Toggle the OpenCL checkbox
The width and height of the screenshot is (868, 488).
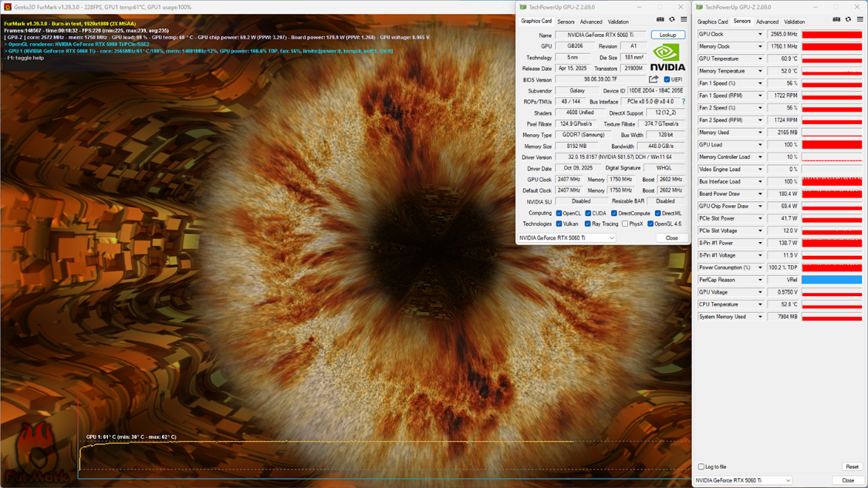click(x=559, y=213)
